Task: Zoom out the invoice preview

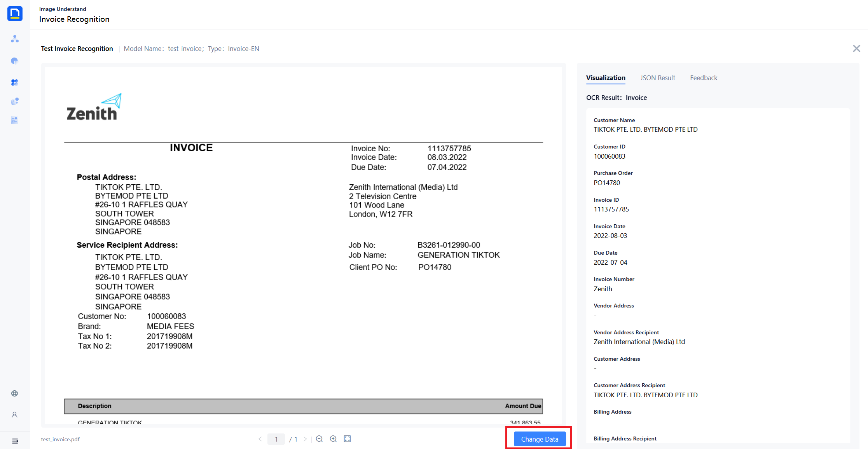Action: (320, 439)
